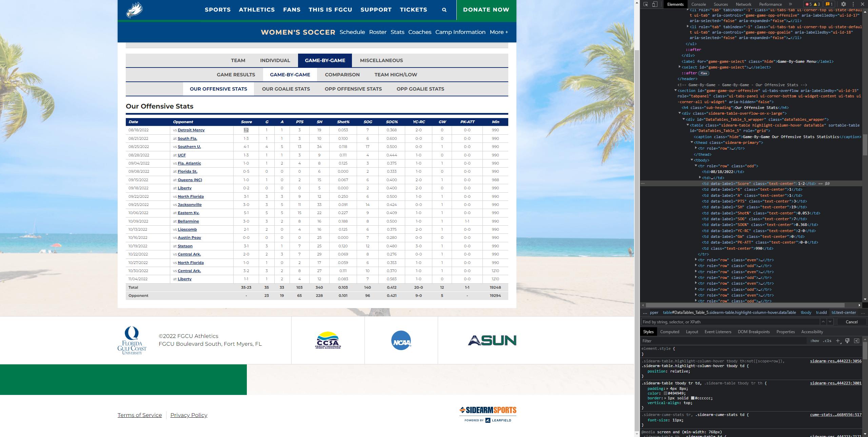This screenshot has height=437, width=868.
Task: Select the MISCELLANEOUS stats tab
Action: click(x=381, y=60)
